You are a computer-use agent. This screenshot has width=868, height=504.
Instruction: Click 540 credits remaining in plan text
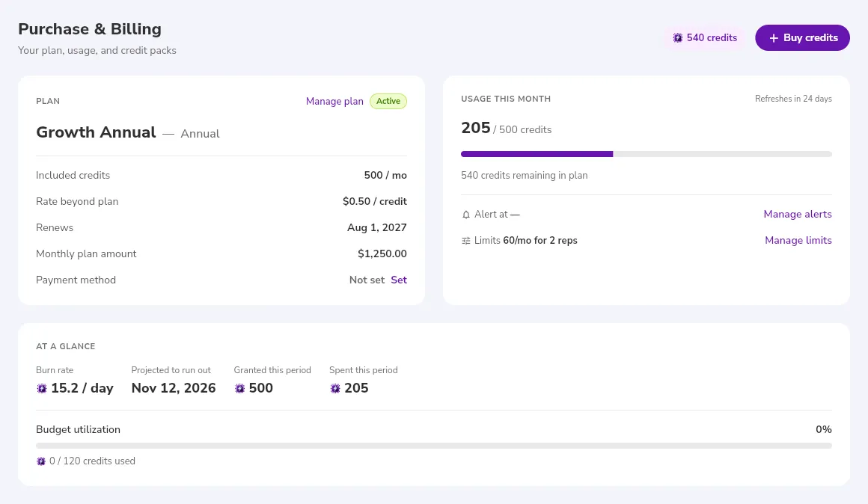tap(525, 176)
